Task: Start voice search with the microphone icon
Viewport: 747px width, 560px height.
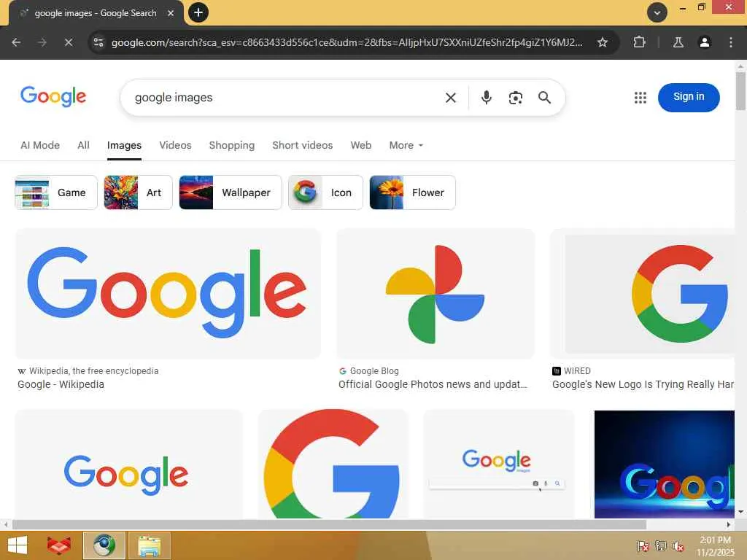Action: tap(486, 97)
